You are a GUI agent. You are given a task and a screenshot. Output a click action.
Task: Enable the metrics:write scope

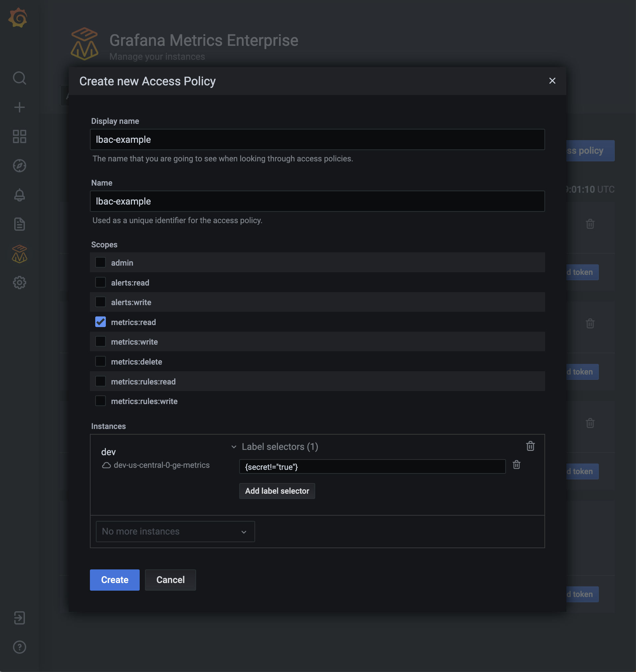point(100,341)
